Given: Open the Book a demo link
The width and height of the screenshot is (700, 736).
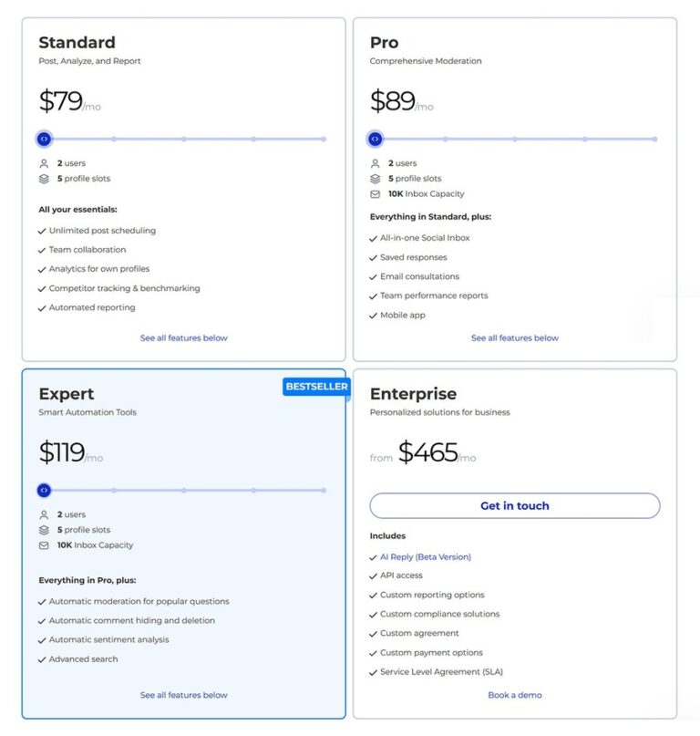Looking at the screenshot, I should (x=515, y=695).
